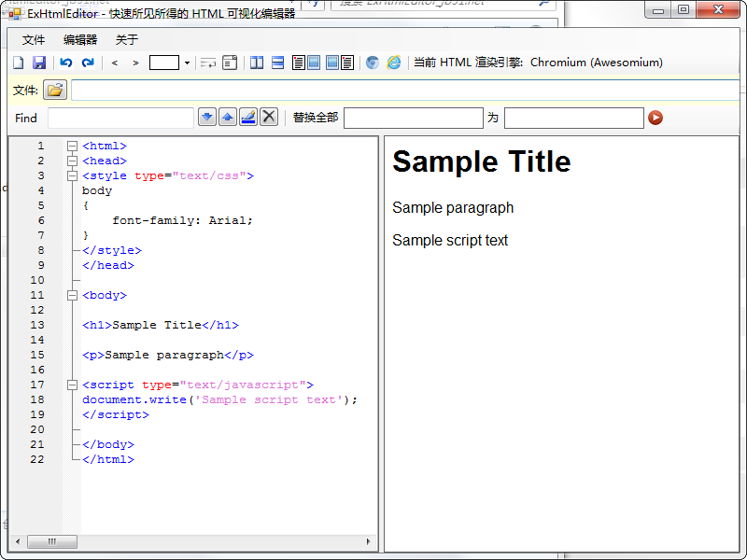Collapse the <style> tag code block
This screenshot has height=560, width=747.
[72, 175]
